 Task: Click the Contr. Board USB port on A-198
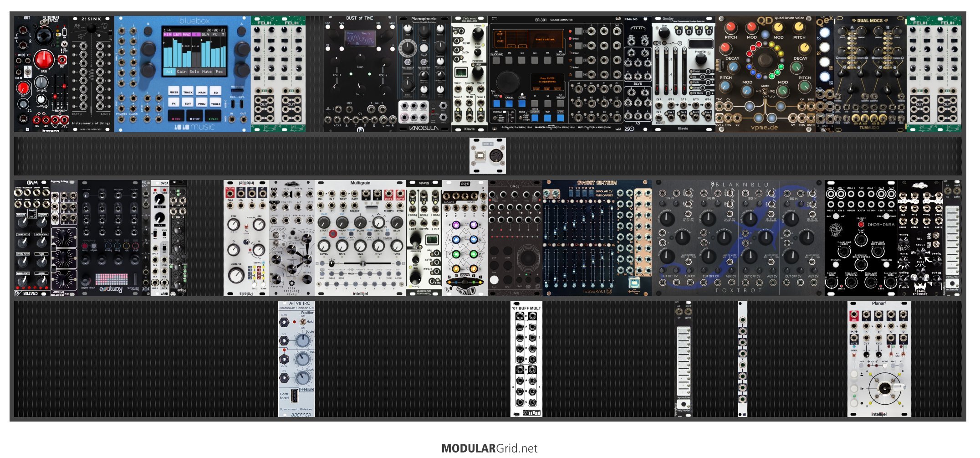pos(295,396)
